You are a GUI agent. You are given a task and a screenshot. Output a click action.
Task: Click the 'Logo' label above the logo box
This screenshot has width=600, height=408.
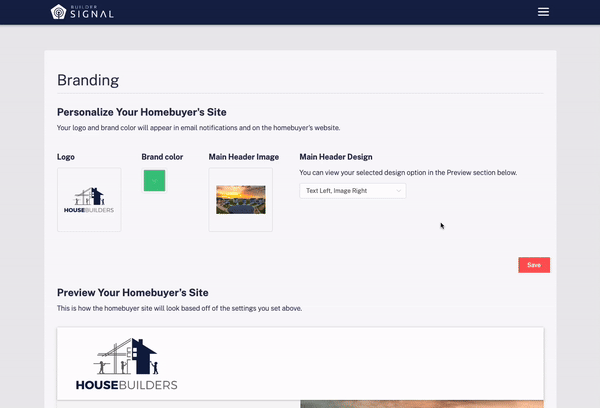pos(66,157)
